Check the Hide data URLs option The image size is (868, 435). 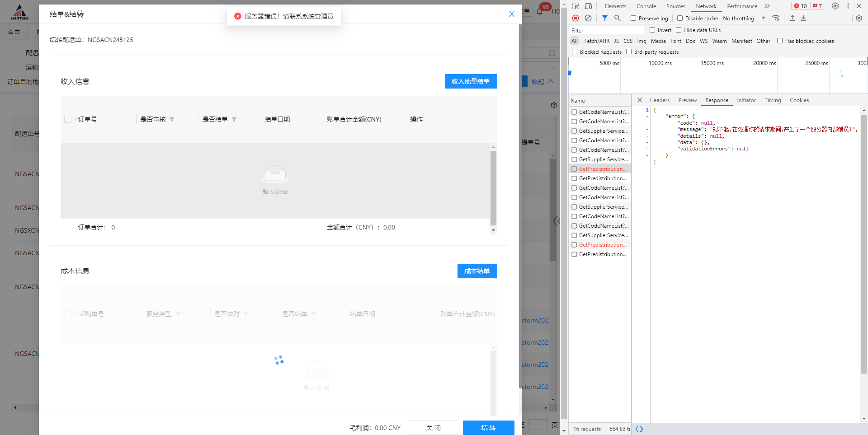pos(679,30)
